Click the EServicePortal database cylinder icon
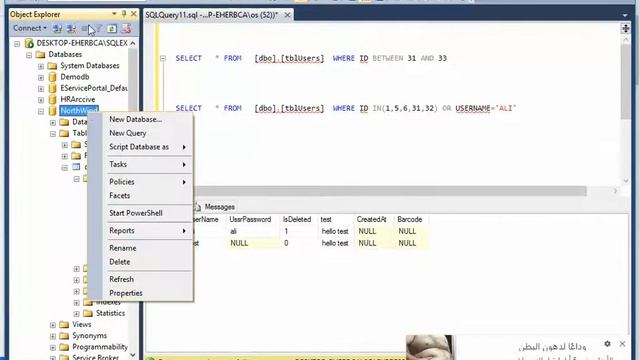The width and height of the screenshot is (640, 360). point(52,88)
